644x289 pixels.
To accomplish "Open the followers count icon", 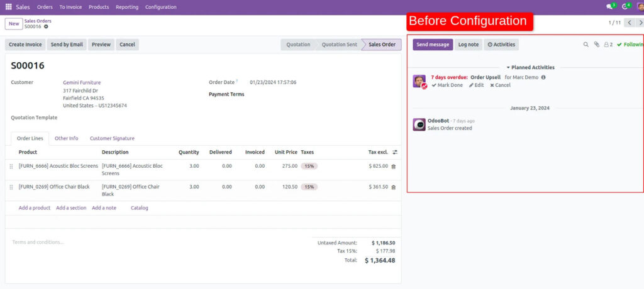I will tap(608, 45).
